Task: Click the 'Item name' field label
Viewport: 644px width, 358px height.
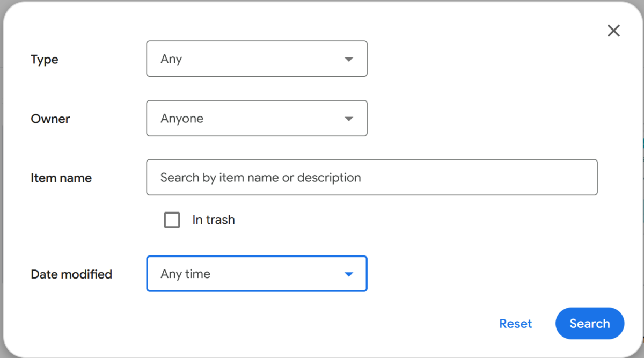Action: pyautogui.click(x=61, y=178)
